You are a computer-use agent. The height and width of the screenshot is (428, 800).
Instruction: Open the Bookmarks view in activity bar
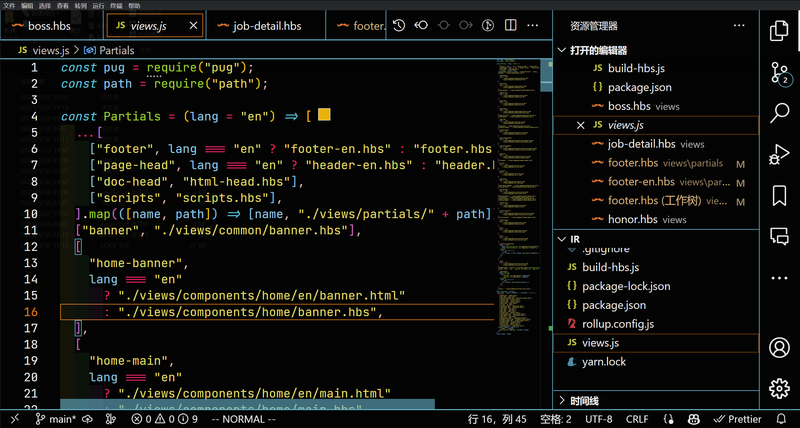coord(779,195)
